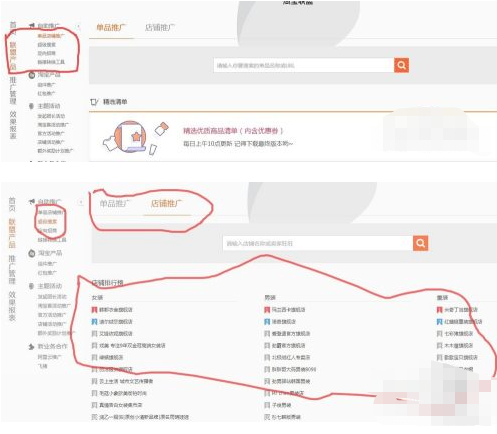The width and height of the screenshot is (497, 434).
Task: Click red first-rank badge under 女装
Action: (94, 310)
